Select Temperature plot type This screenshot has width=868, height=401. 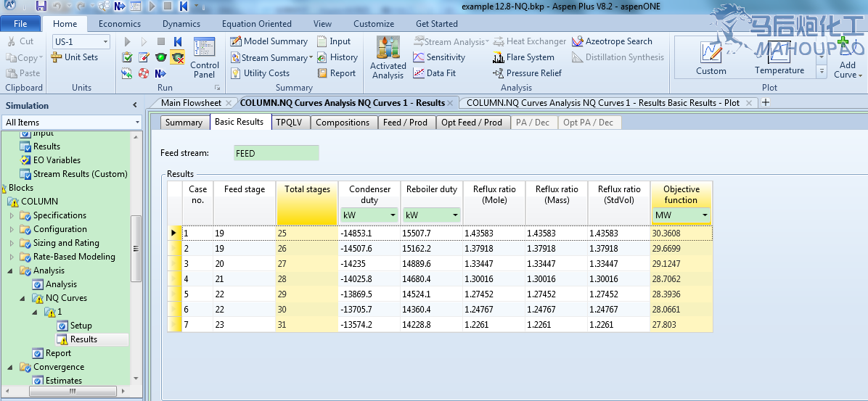(x=779, y=59)
